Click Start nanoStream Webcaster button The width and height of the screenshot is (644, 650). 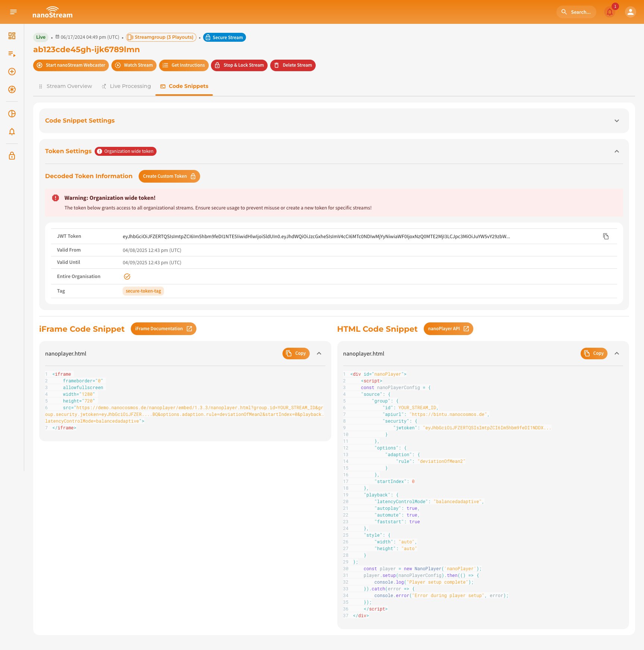point(71,65)
